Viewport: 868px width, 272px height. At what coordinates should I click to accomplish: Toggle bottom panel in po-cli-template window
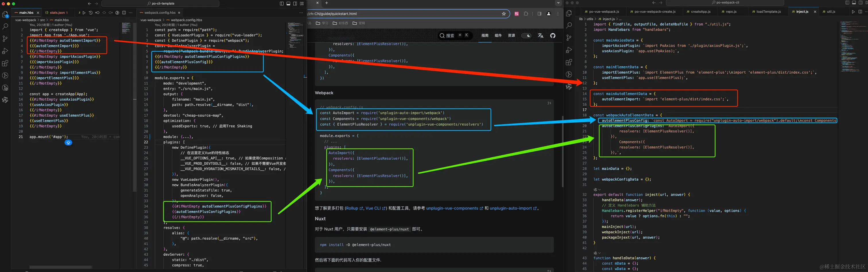click(288, 4)
